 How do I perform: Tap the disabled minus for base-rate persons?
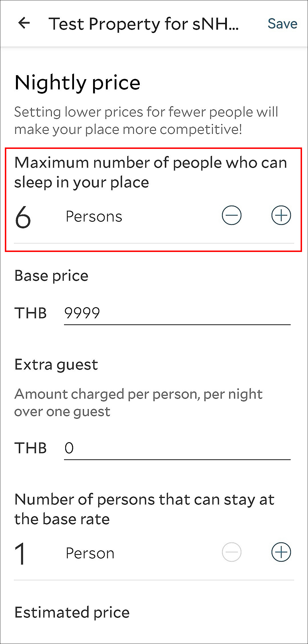click(231, 552)
